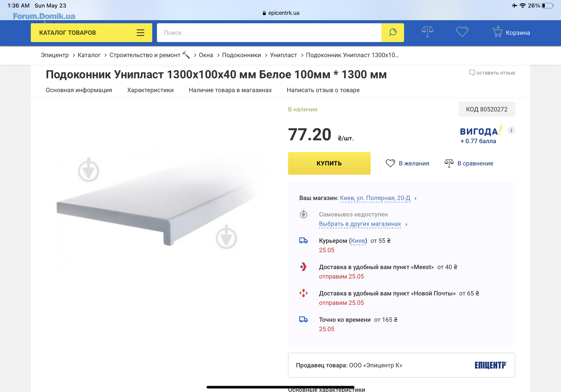Click the Новая Почта delivery icon
The width and height of the screenshot is (561, 392).
[304, 293]
